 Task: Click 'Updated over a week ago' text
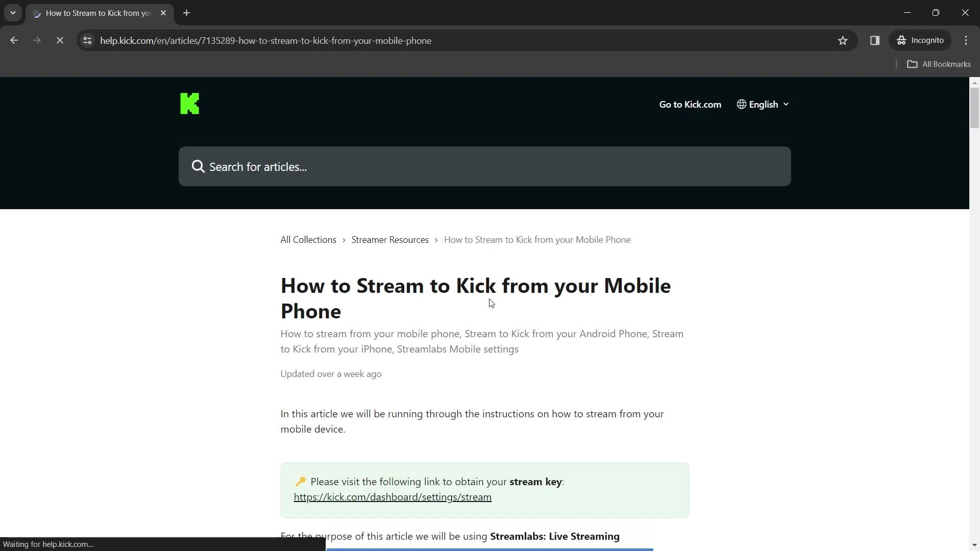(x=331, y=374)
